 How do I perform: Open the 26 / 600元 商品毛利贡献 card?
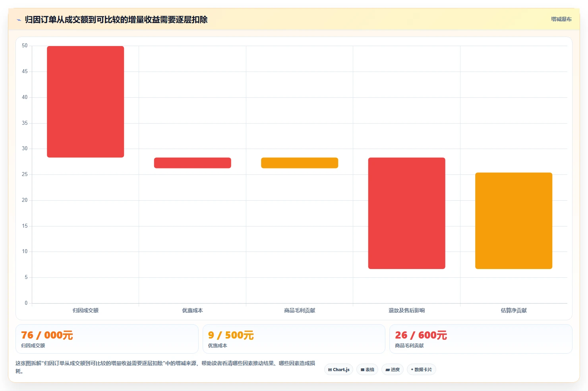tap(481, 339)
